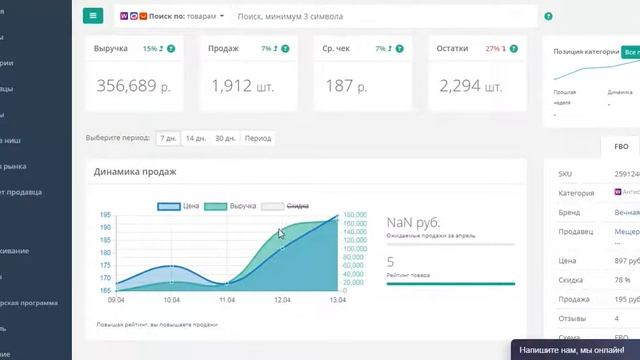640x360 pixels.
Task: Click the Бренд row label
Action: 569,213
